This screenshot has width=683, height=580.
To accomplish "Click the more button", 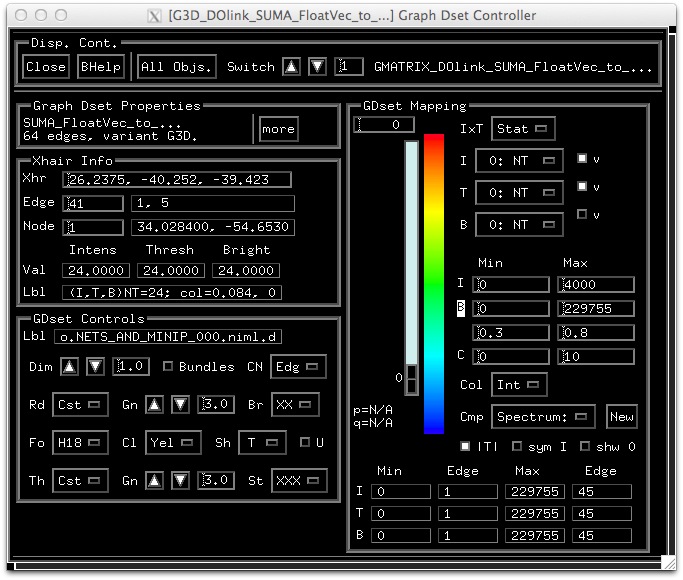I will [x=279, y=129].
